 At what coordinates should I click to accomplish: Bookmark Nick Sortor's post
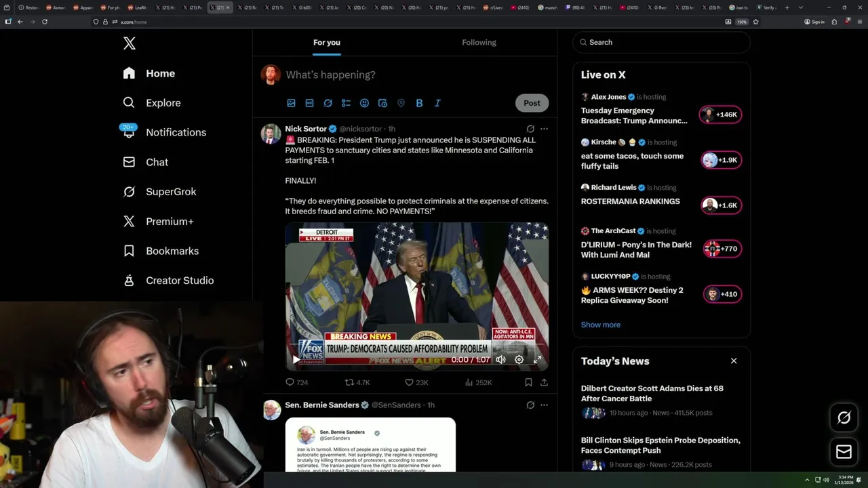pyautogui.click(x=528, y=382)
